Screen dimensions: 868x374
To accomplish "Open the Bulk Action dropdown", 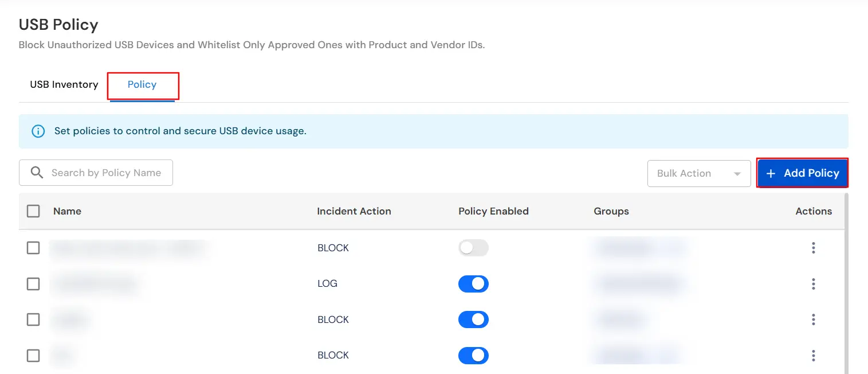I will 699,173.
